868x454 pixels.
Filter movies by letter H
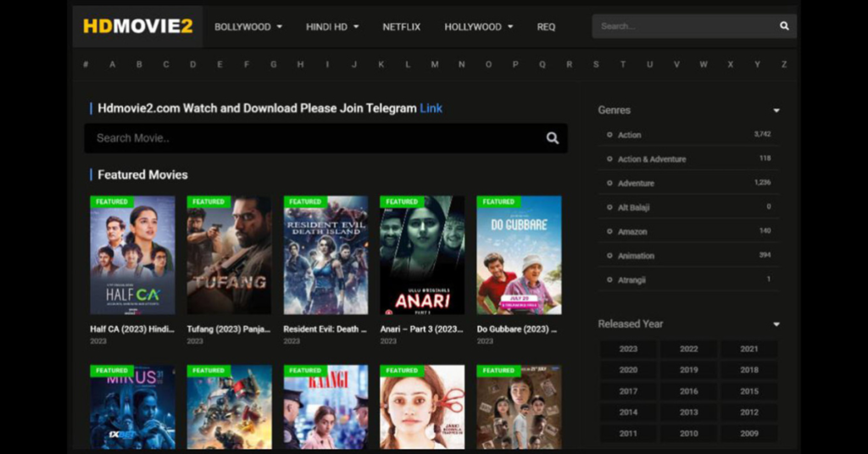point(300,64)
